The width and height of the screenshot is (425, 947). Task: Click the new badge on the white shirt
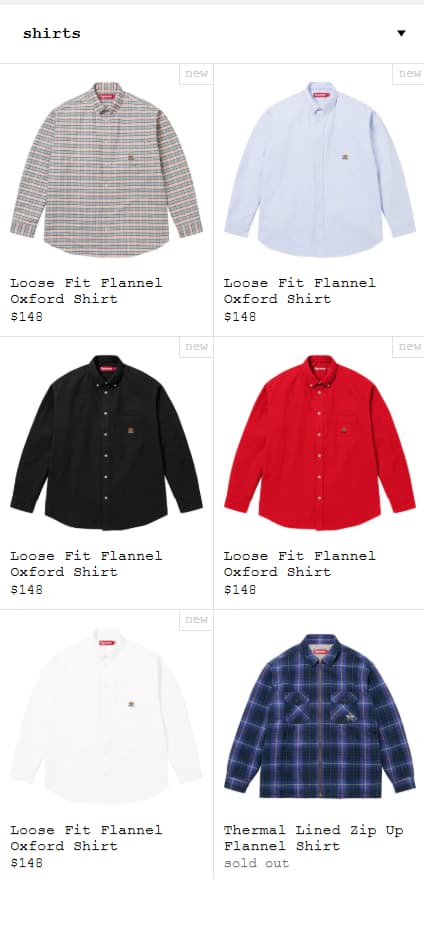196,620
